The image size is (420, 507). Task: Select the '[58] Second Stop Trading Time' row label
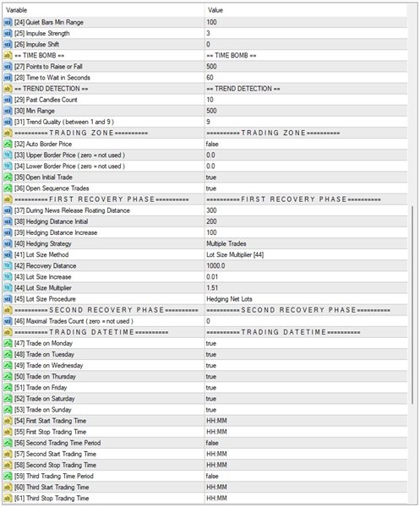coord(55,466)
